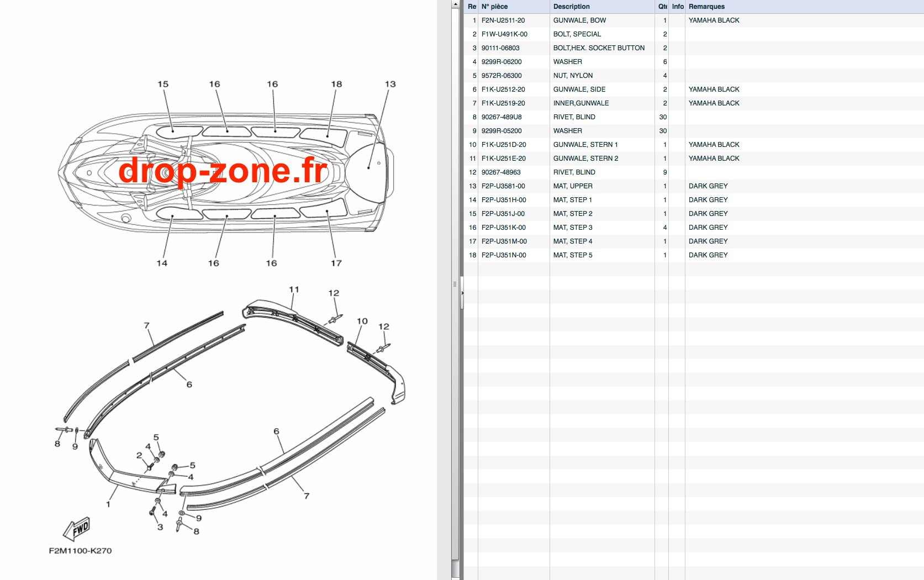This screenshot has width=924, height=580.
Task: Click the BOLT,HEX. SOCKET BUTTON description
Action: tap(599, 48)
